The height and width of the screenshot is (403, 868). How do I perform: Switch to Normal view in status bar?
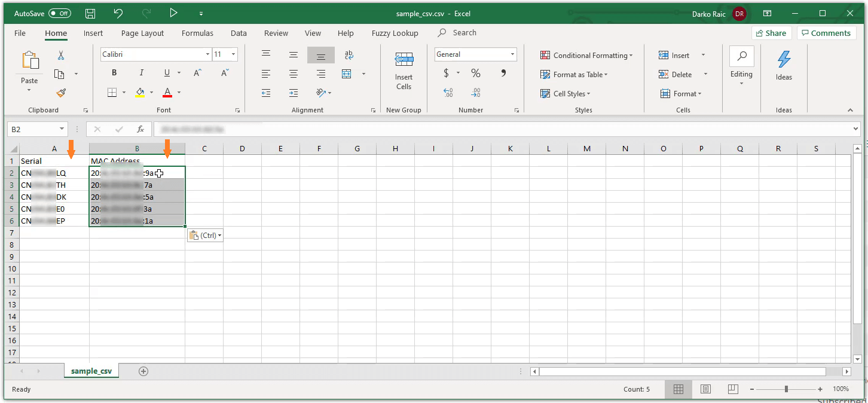(678, 389)
